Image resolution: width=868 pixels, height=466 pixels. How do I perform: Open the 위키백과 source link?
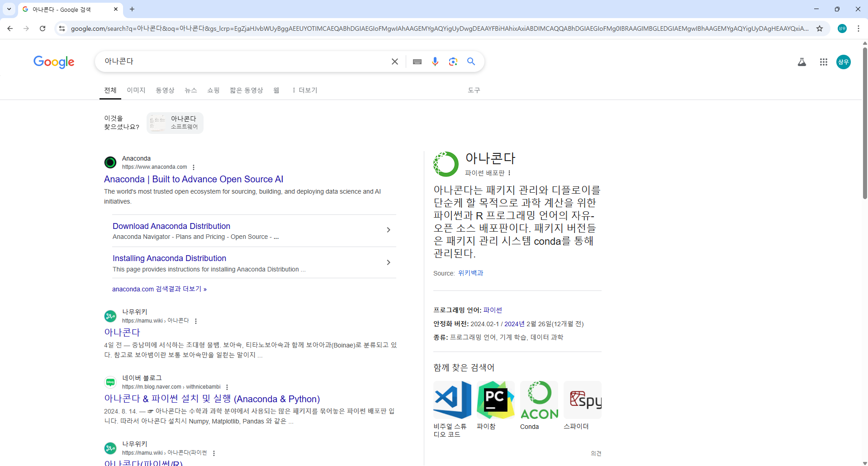[471, 273]
